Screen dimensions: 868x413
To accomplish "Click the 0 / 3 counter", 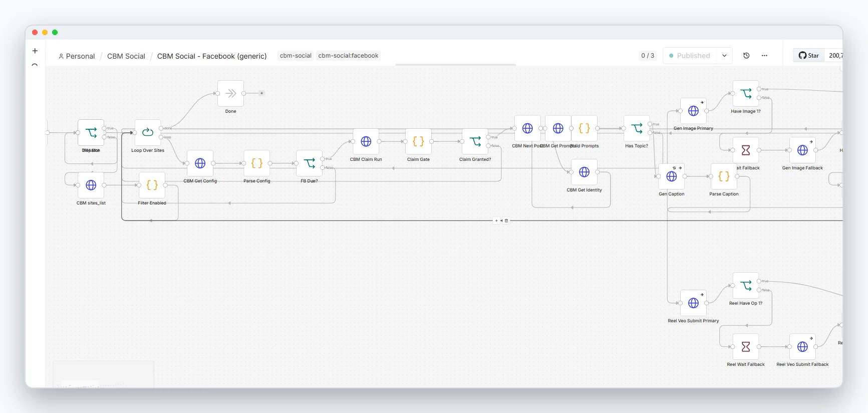I will pos(648,56).
